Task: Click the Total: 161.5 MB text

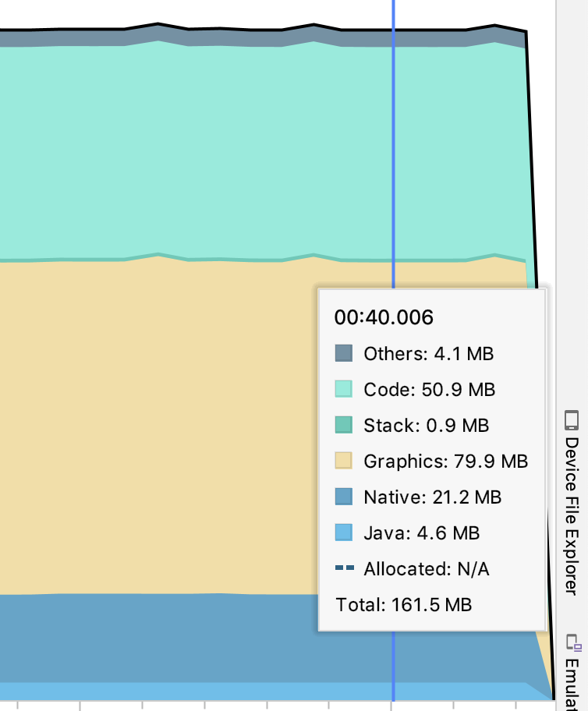Action: click(403, 604)
